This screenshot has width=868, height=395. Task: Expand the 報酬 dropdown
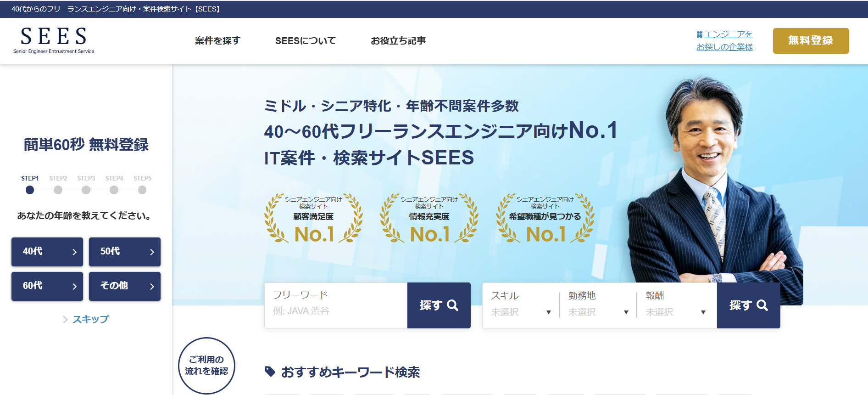point(675,312)
